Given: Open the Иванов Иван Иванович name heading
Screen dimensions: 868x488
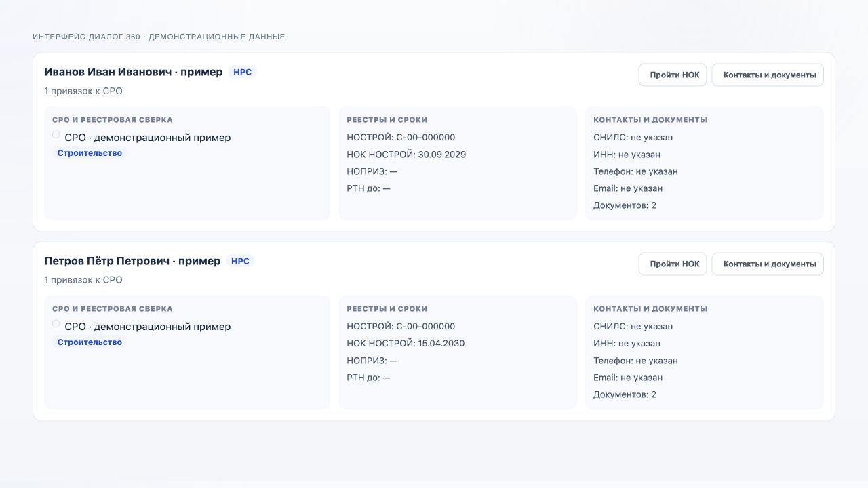Looking at the screenshot, I should [x=134, y=72].
